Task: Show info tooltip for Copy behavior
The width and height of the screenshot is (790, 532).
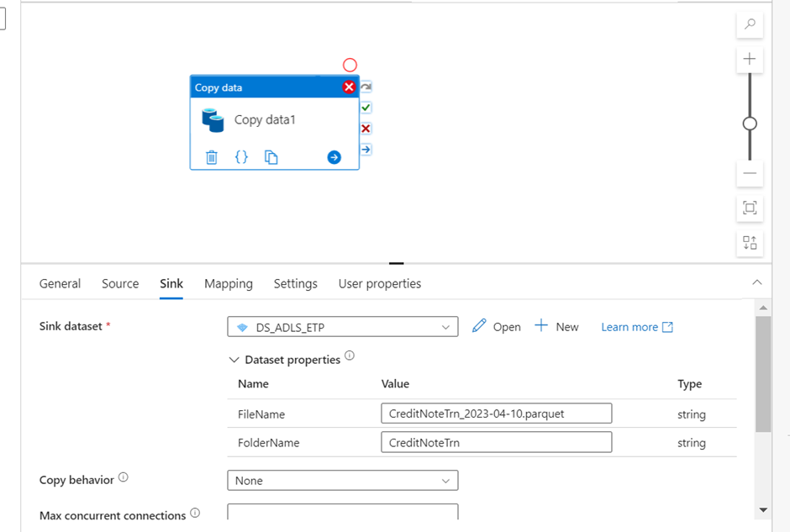Action: [124, 477]
